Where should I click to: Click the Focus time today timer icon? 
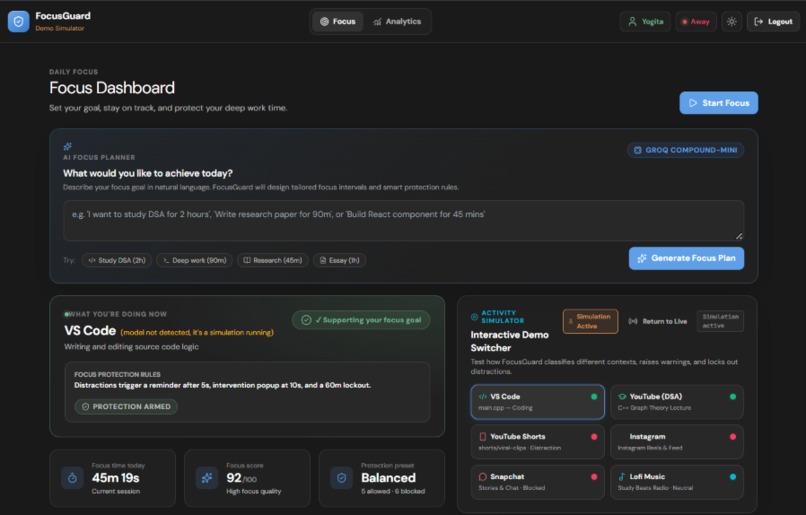72,478
